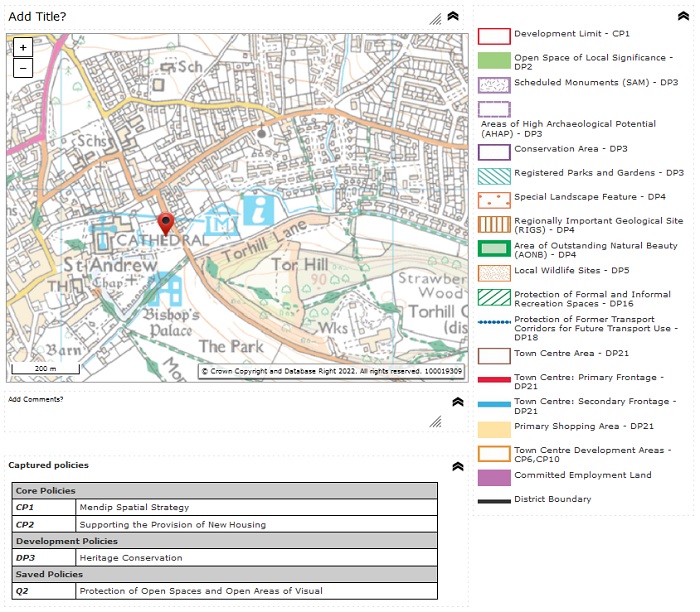
Task: Click Recreation Spaces green hatched swatch
Action: tap(494, 297)
